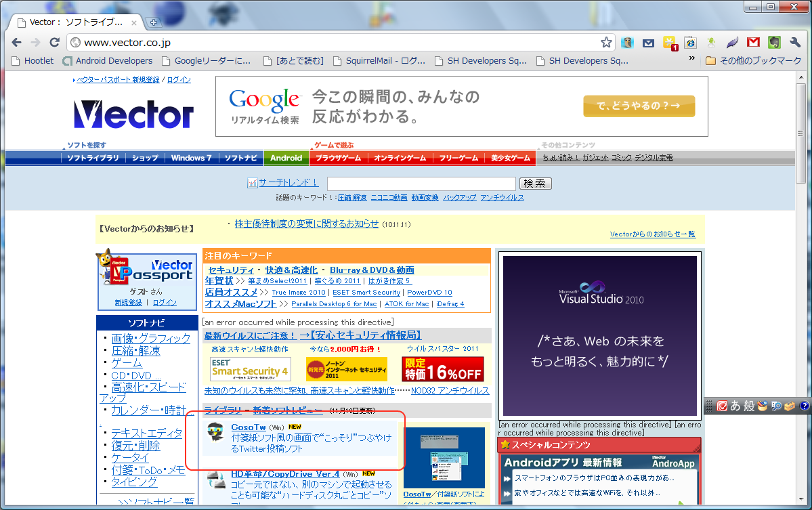
Task: Open the IME search magnifier icon
Action: pos(775,406)
